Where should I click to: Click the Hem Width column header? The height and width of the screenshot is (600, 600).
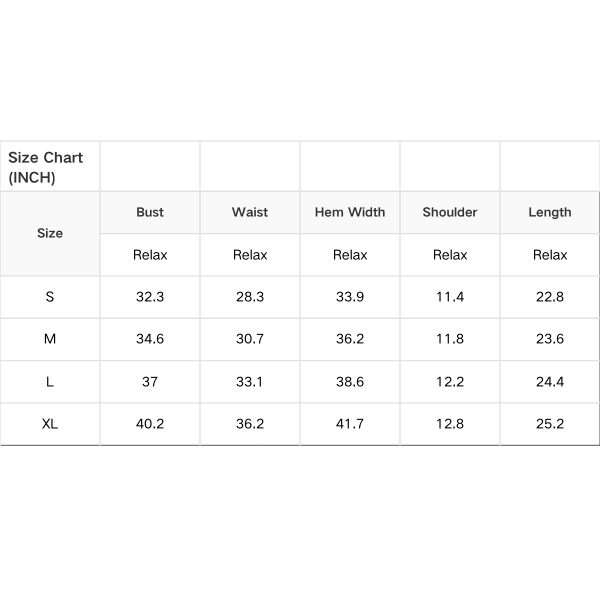[x=350, y=212]
